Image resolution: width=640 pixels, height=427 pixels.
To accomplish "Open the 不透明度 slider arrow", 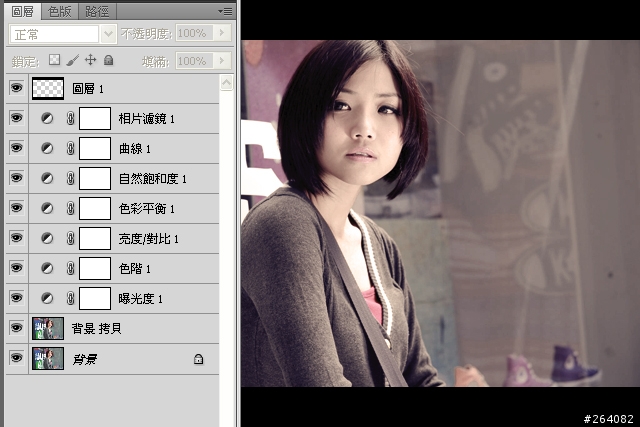I will (x=222, y=33).
